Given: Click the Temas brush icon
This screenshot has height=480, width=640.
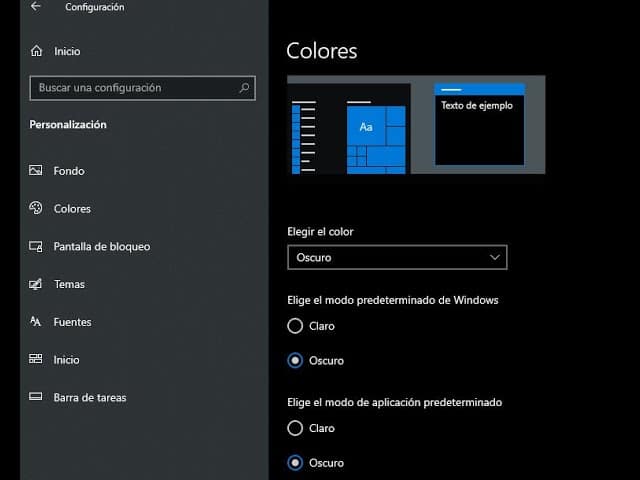Looking at the screenshot, I should point(36,284).
